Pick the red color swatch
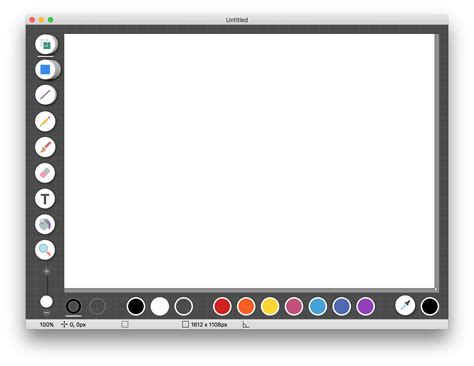The image size is (474, 366). (x=222, y=306)
